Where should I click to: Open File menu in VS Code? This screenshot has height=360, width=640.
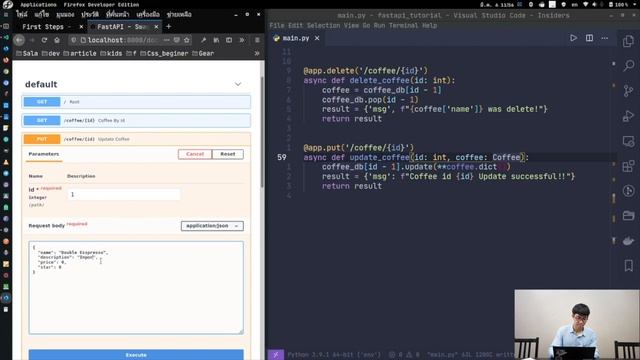click(276, 25)
